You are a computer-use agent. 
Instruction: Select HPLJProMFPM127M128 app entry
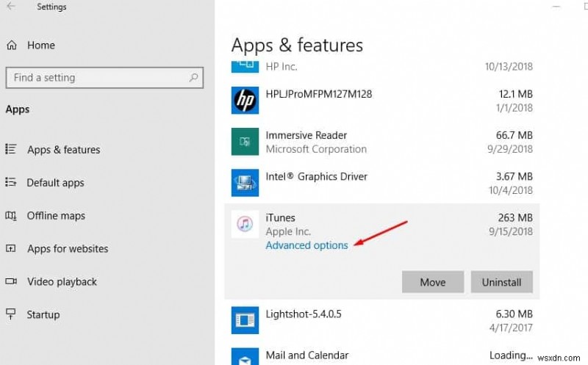pos(319,94)
